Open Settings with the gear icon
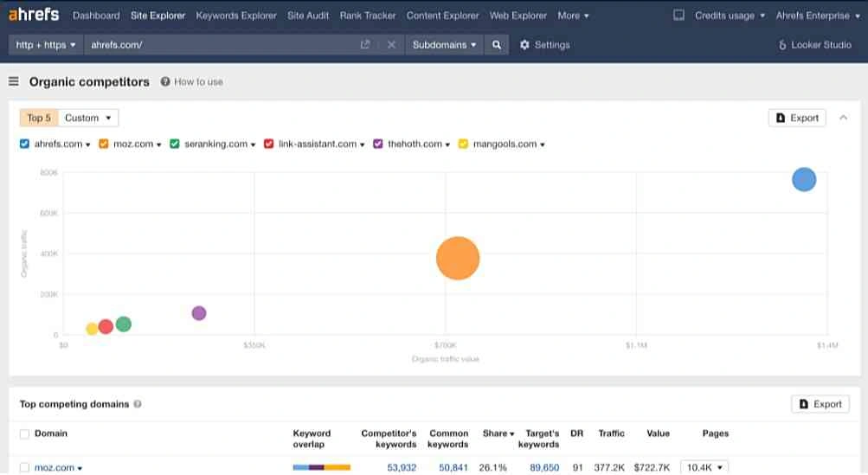Image resolution: width=868 pixels, height=475 pixels. point(544,45)
